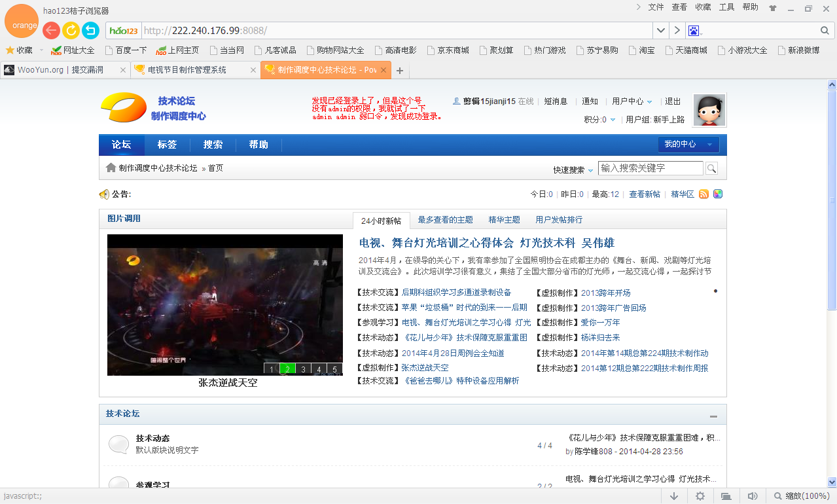The image size is (837, 504).
Task: Open the 2013跨年开场 thread link
Action: (x=606, y=293)
